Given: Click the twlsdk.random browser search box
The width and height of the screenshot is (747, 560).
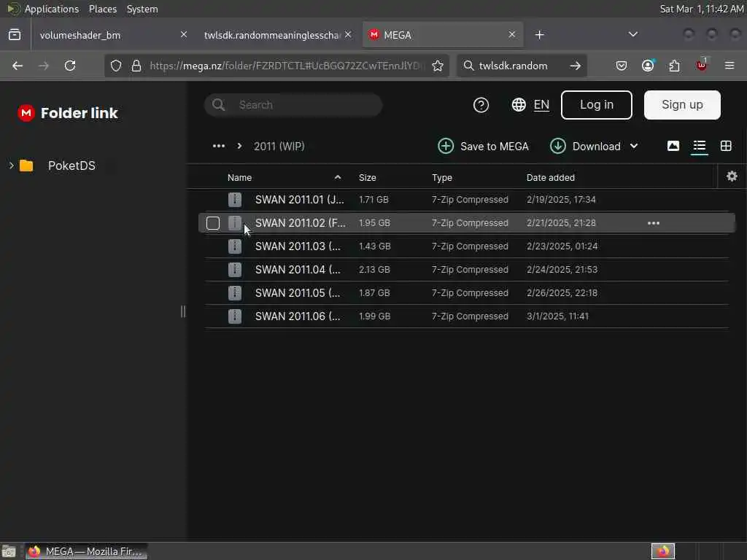Looking at the screenshot, I should pyautogui.click(x=522, y=66).
